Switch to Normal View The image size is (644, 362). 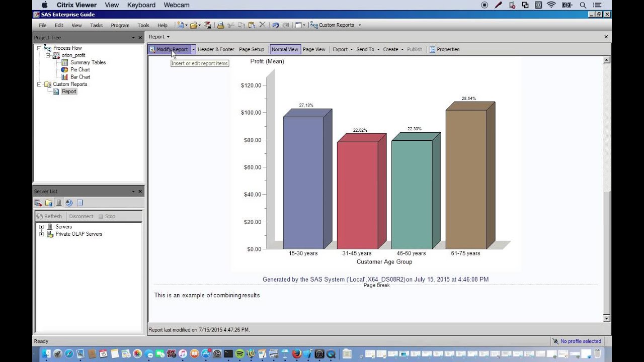285,49
